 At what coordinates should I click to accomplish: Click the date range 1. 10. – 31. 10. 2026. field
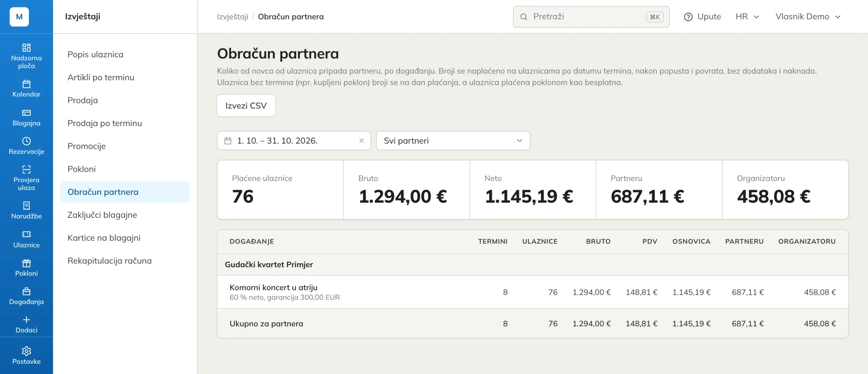click(294, 141)
